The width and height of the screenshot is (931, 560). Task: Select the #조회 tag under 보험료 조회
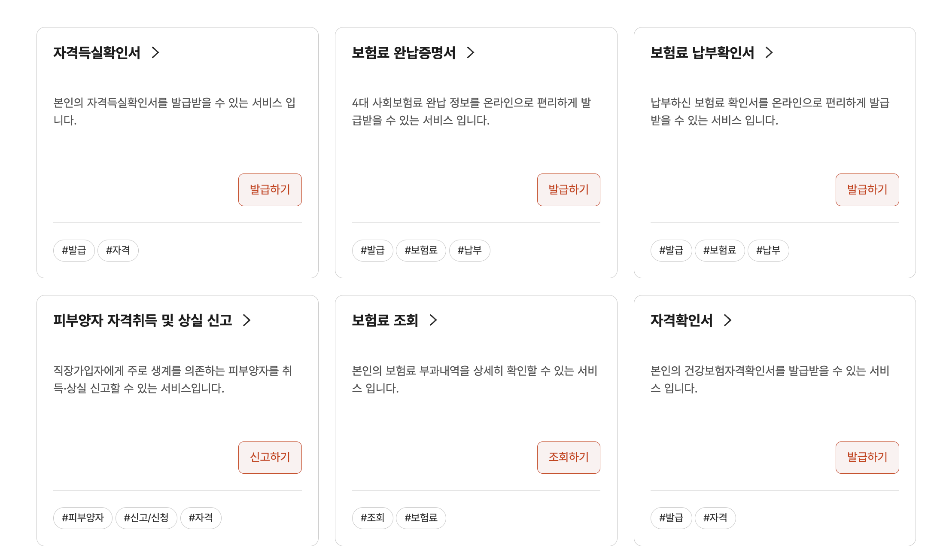[372, 517]
